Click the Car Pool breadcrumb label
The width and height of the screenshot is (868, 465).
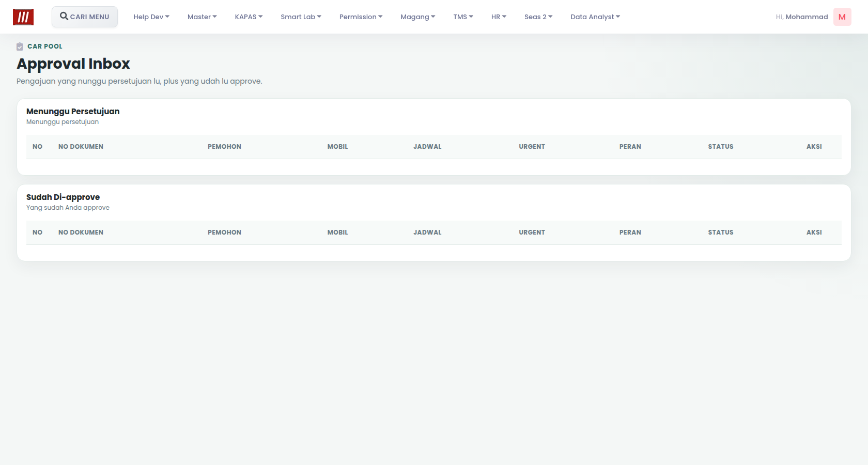(x=45, y=47)
